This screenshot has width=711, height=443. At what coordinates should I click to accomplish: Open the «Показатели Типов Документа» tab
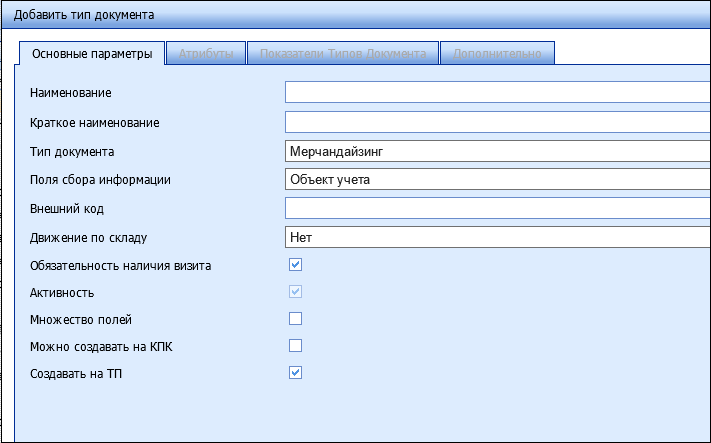(343, 53)
